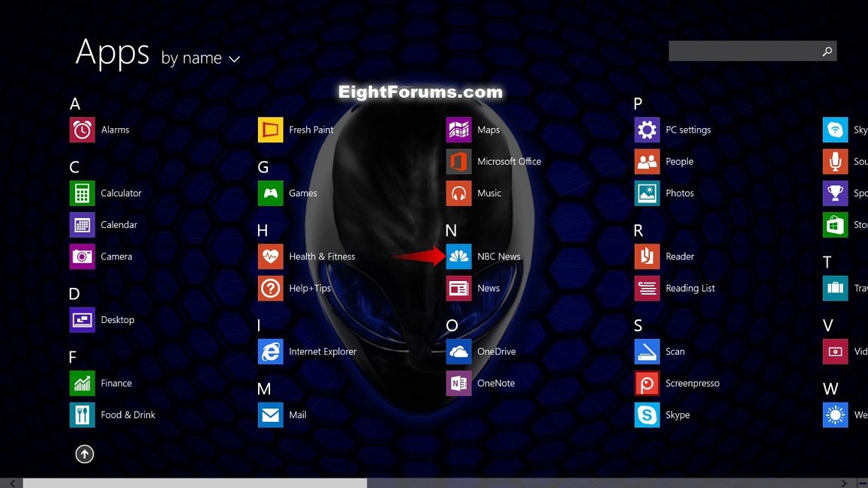Open the Store app icon
The height and width of the screenshot is (488, 868).
[835, 225]
